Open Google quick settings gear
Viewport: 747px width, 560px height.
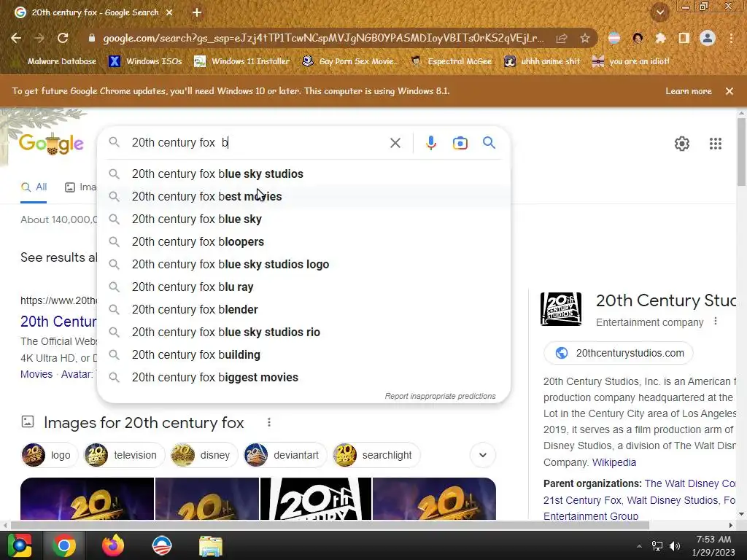(682, 144)
